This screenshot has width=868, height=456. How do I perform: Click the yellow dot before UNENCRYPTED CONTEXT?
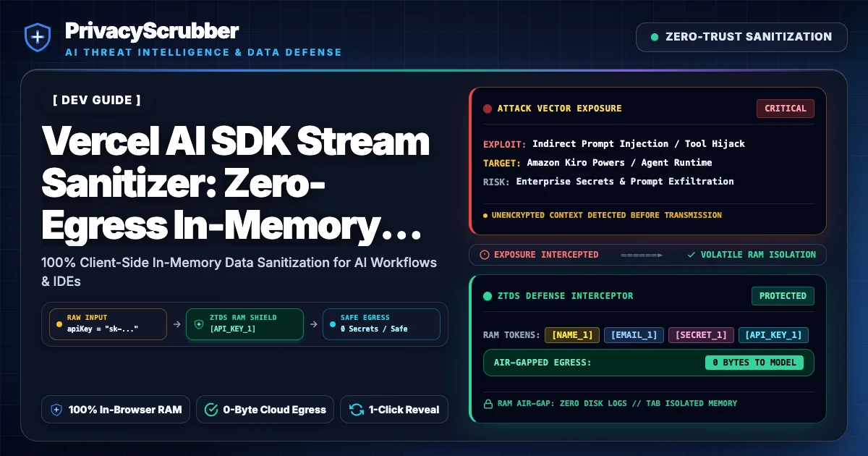(485, 215)
